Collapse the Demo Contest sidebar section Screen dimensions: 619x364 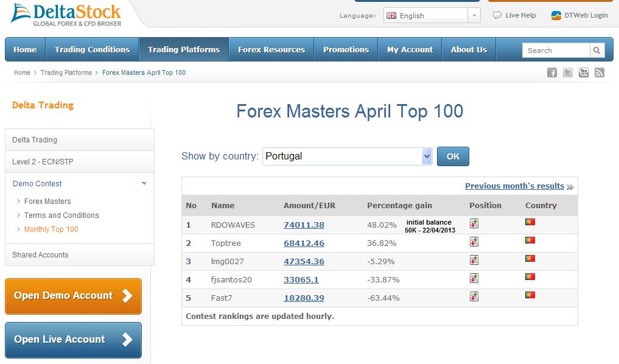[x=144, y=183]
